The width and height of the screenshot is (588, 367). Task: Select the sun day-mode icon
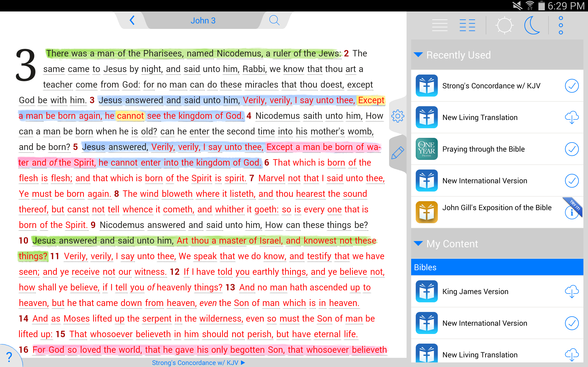pyautogui.click(x=504, y=25)
